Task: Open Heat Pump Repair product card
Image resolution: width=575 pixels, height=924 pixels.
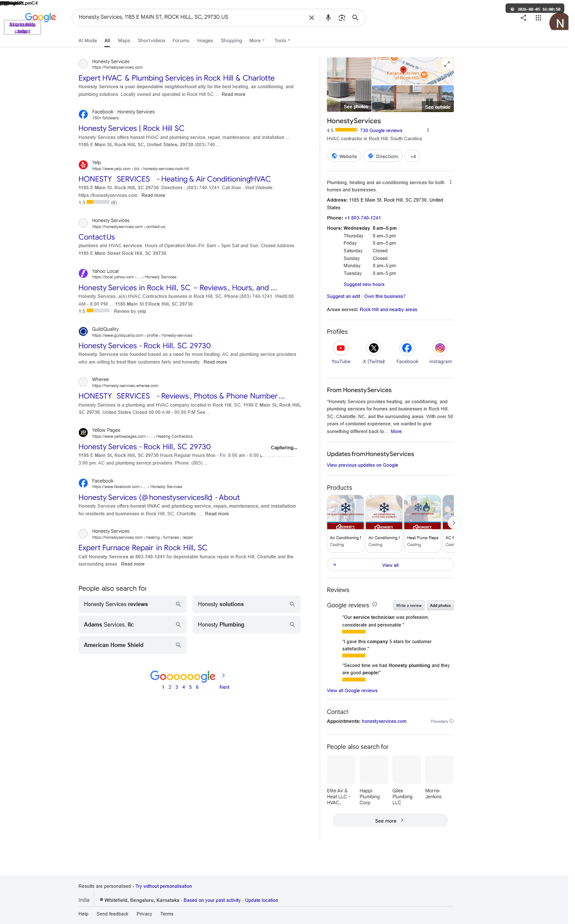Action: 422,524
